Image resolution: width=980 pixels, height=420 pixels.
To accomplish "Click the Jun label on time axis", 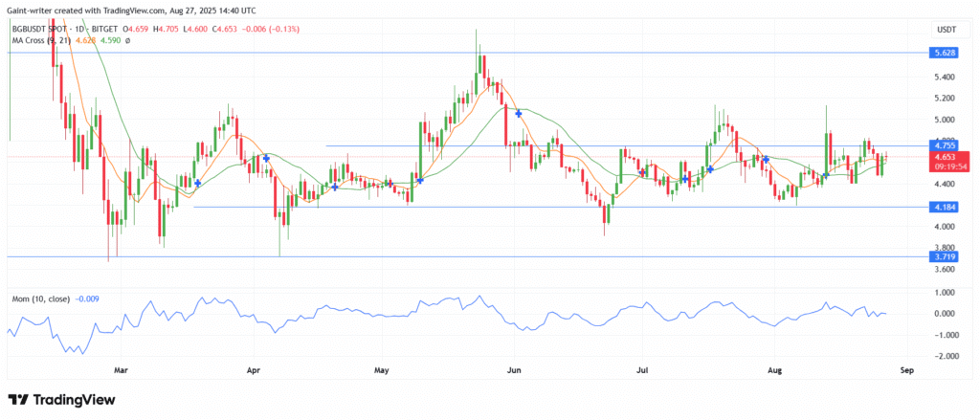I will [514, 370].
